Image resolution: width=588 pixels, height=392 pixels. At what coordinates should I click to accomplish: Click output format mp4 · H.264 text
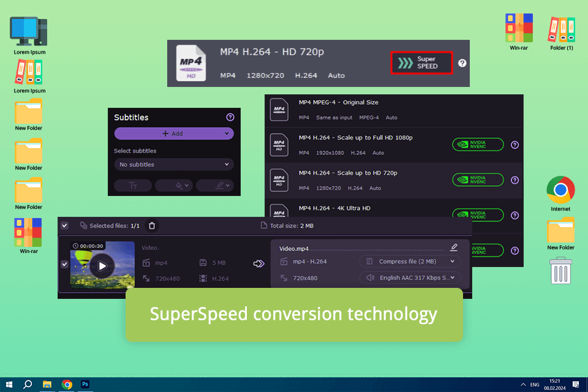coord(310,262)
